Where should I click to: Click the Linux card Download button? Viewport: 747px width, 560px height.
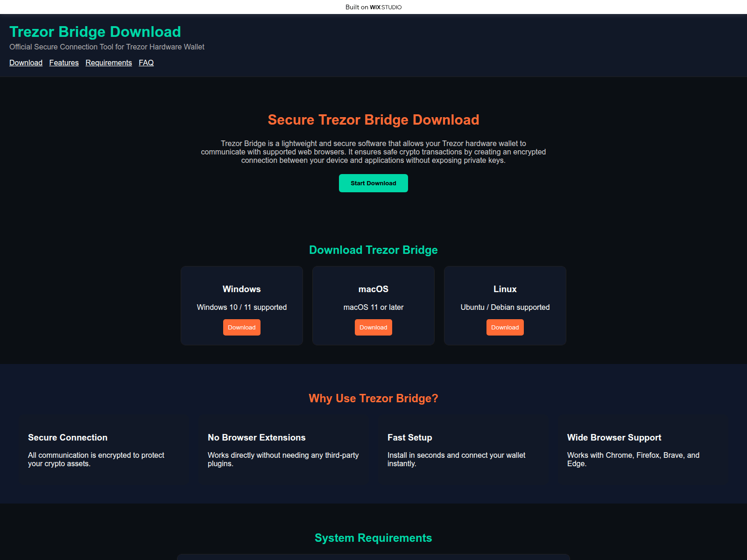pos(505,327)
